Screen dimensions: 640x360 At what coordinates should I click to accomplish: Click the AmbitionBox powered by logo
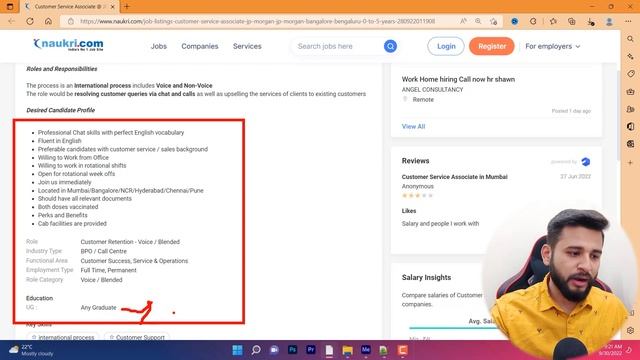(x=586, y=162)
